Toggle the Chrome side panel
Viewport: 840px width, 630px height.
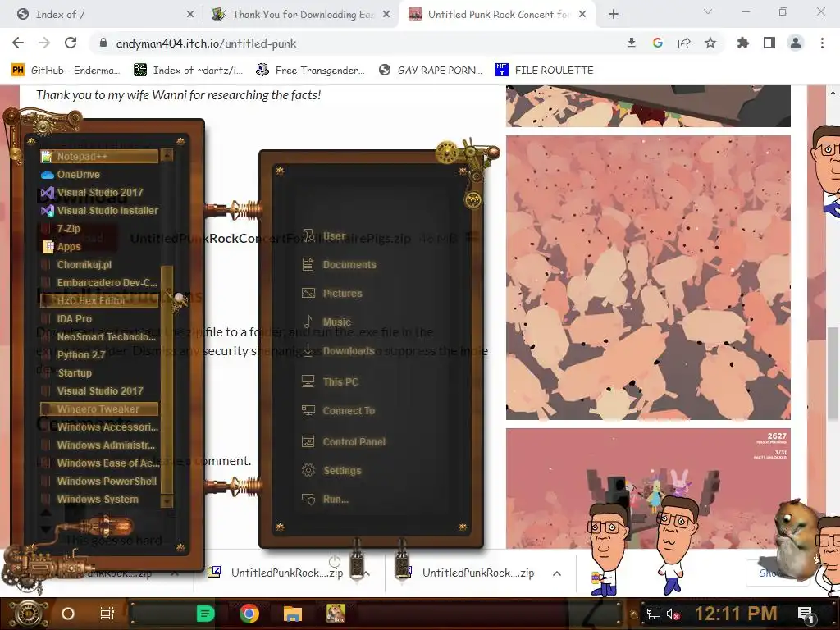click(769, 43)
